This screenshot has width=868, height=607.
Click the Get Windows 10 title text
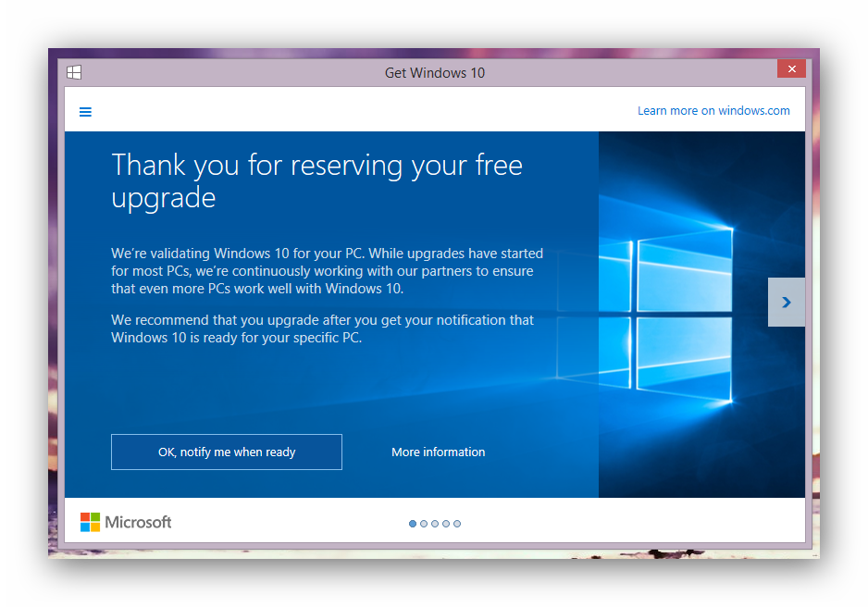click(x=435, y=73)
